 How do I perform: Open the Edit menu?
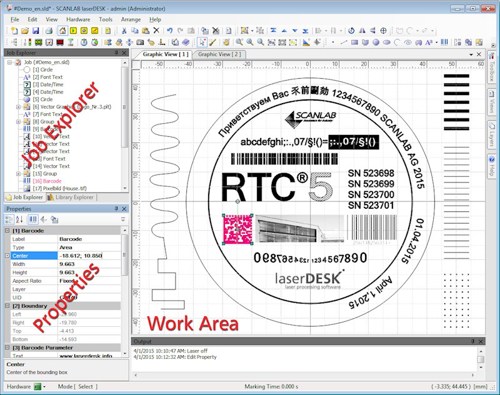32,19
